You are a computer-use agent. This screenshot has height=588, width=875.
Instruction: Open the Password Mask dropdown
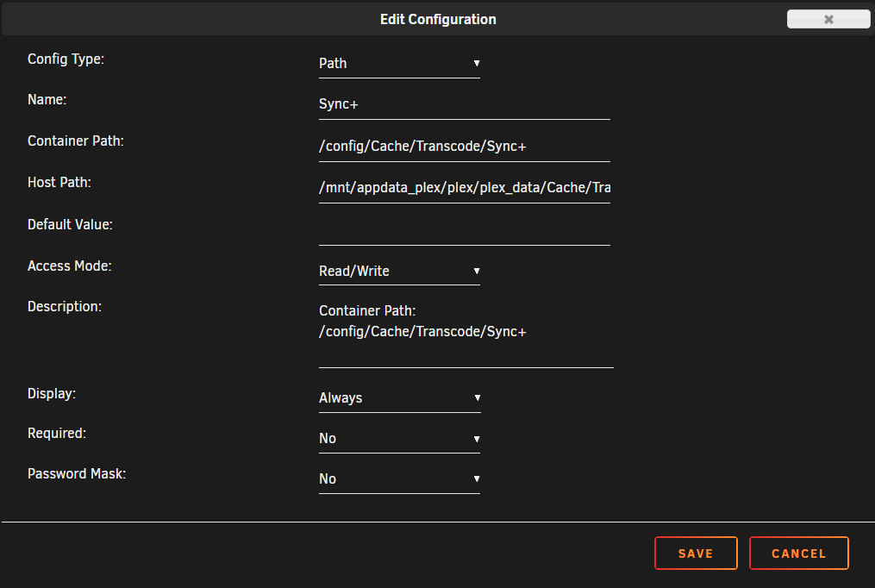399,479
